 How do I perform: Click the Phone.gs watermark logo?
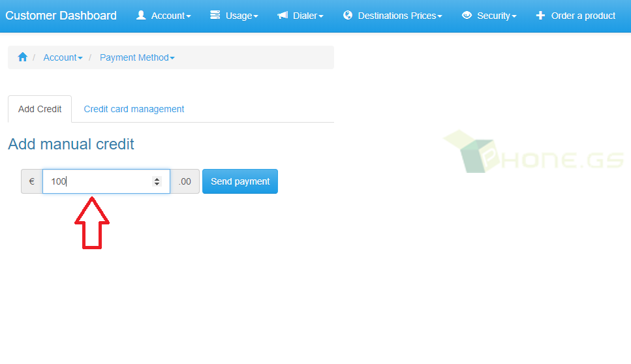[x=534, y=151]
